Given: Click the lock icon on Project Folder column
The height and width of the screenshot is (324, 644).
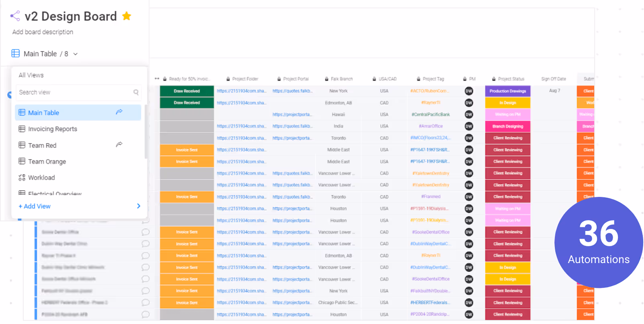Looking at the screenshot, I should click(228, 79).
